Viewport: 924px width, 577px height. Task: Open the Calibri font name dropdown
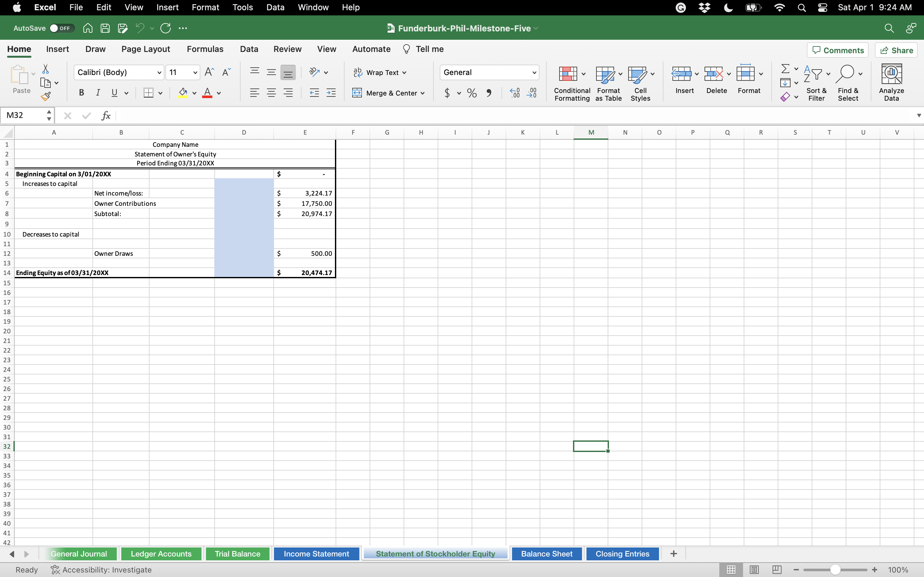click(159, 72)
